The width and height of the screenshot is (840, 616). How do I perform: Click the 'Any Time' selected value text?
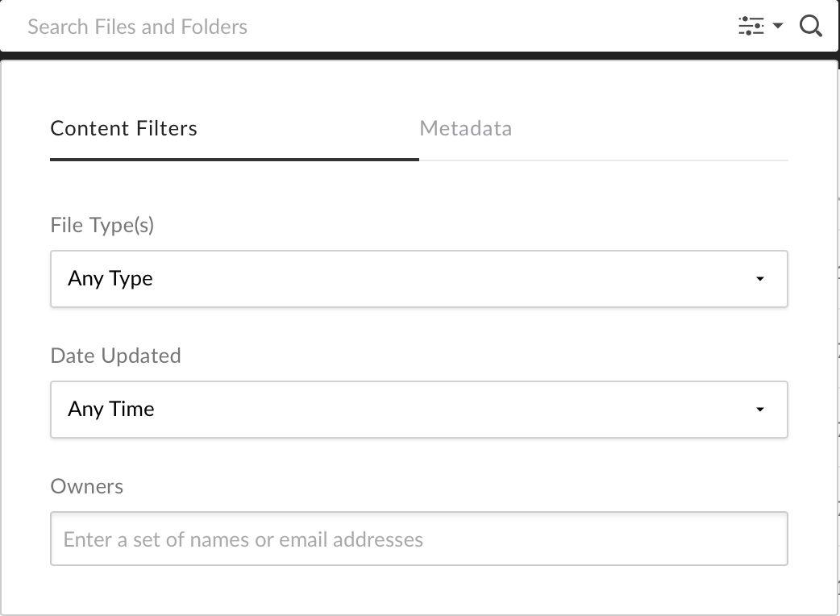point(111,410)
